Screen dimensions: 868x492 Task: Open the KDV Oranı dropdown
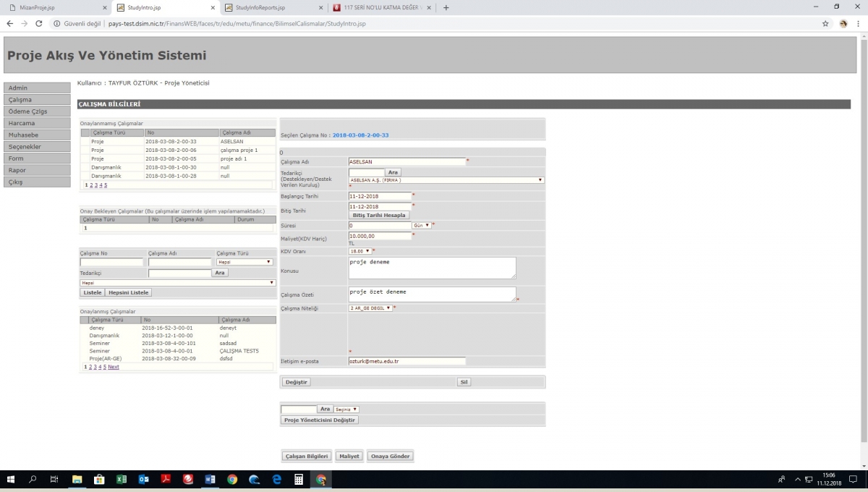[x=359, y=251]
